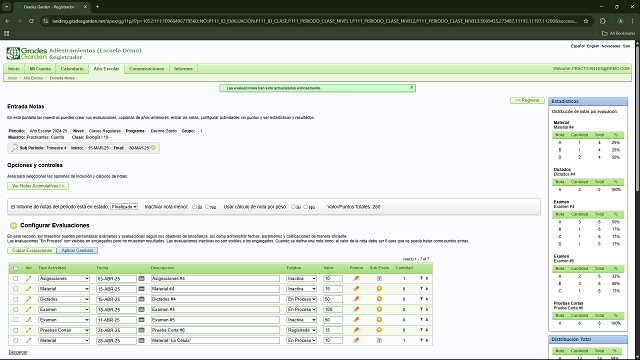640x360 pixels.
Task: Move the Prueba Corta #6 row down with arrow
Action: (x=421, y=330)
